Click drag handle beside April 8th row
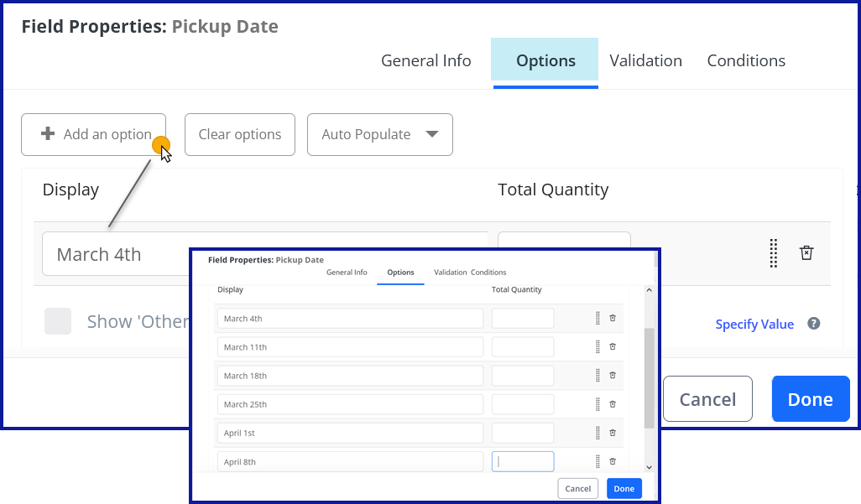This screenshot has height=504, width=861. pos(597,461)
